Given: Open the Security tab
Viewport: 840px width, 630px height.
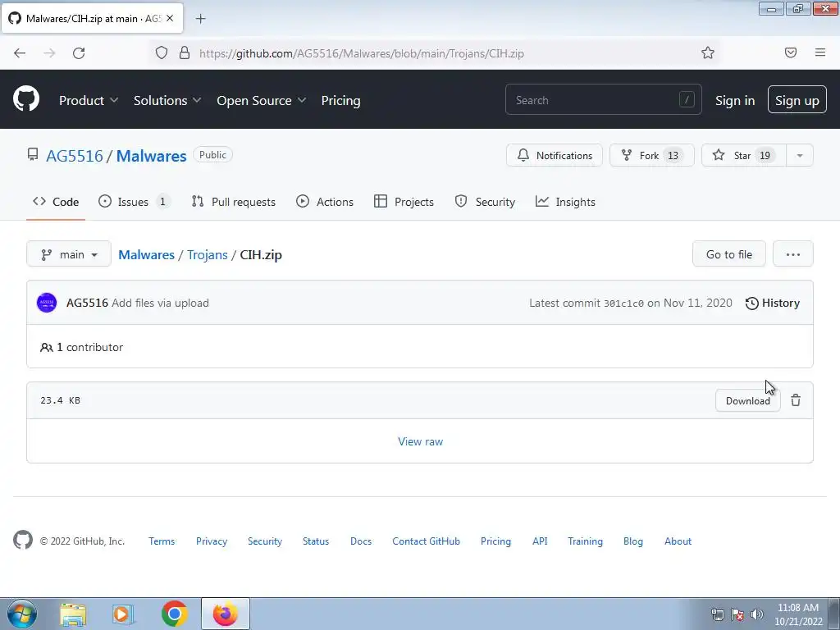Looking at the screenshot, I should (x=485, y=202).
